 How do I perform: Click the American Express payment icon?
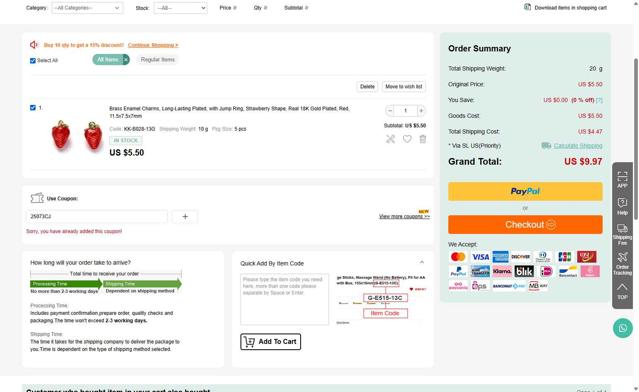[x=500, y=257]
